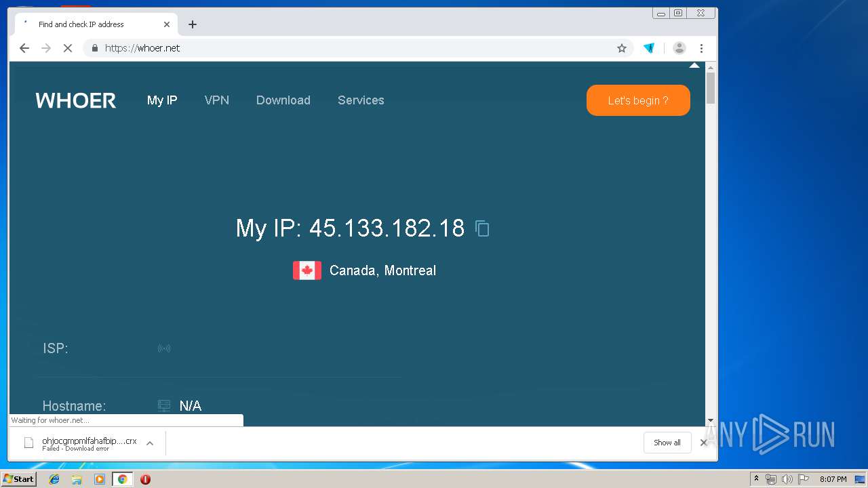The width and height of the screenshot is (868, 488).
Task: Launch Internet Explorer from the taskbar
Action: tap(54, 479)
